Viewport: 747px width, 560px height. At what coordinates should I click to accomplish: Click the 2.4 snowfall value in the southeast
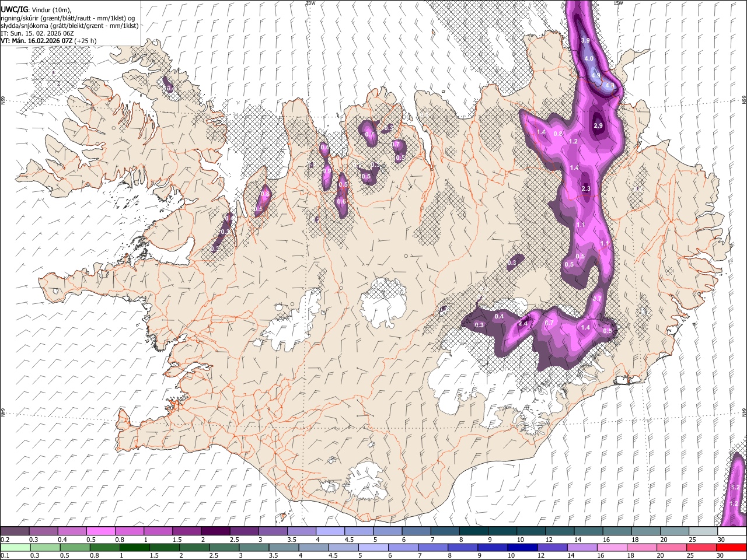point(523,323)
